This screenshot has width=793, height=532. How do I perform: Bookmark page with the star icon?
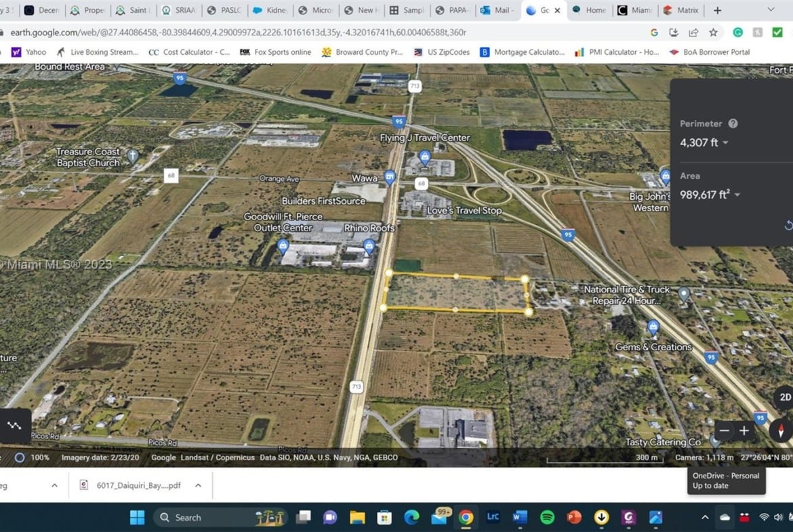pos(713,33)
